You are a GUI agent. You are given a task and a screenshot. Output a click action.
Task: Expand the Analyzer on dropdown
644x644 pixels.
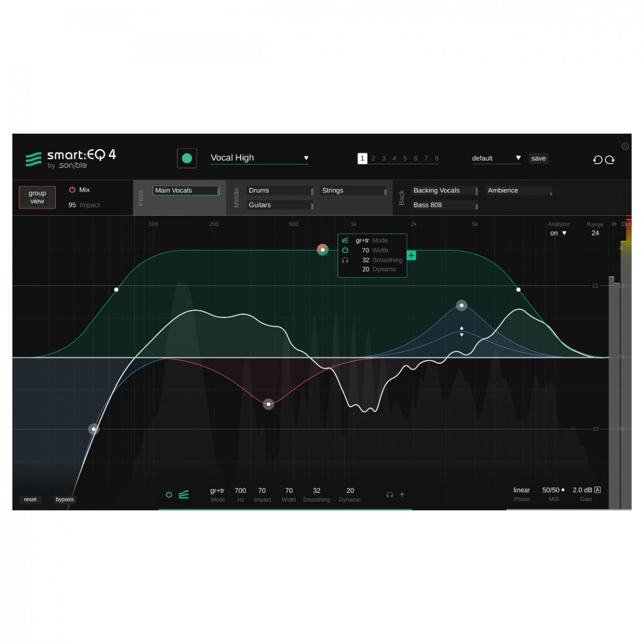click(558, 233)
